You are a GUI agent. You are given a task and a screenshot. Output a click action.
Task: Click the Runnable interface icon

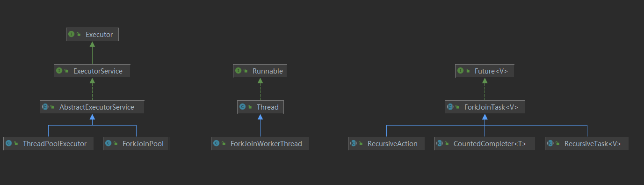pyautogui.click(x=239, y=71)
